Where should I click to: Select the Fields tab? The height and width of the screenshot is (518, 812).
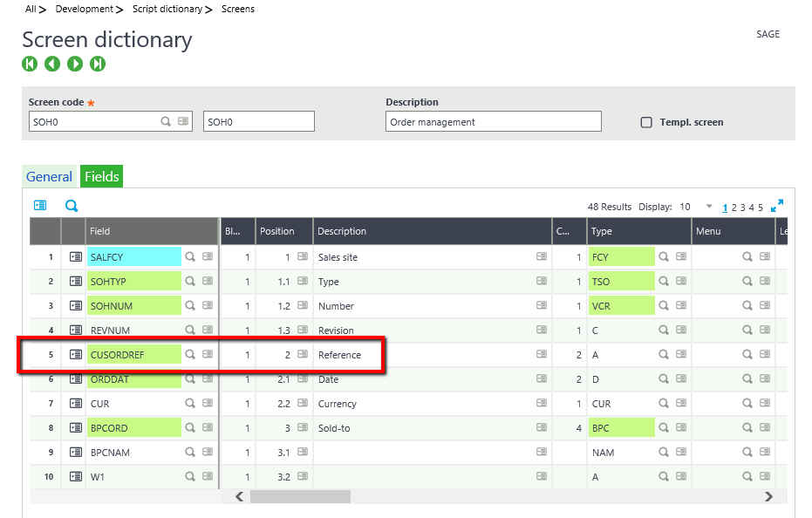click(x=101, y=176)
